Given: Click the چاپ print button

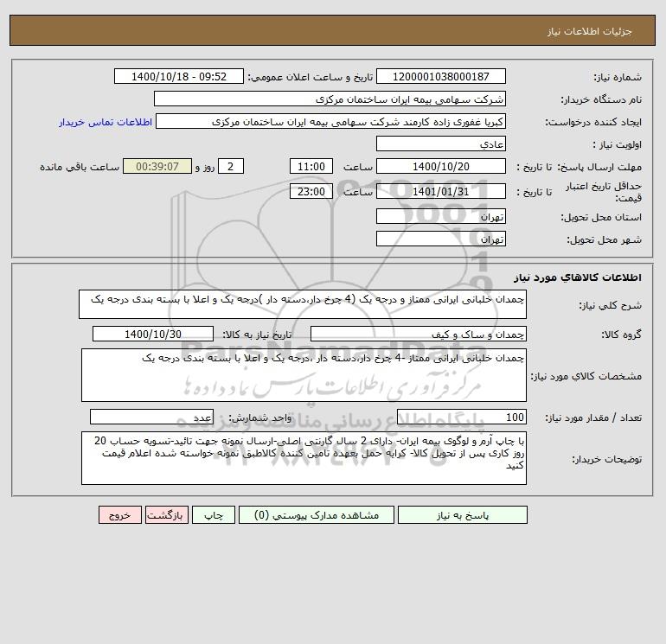Looking at the screenshot, I should (x=214, y=515).
